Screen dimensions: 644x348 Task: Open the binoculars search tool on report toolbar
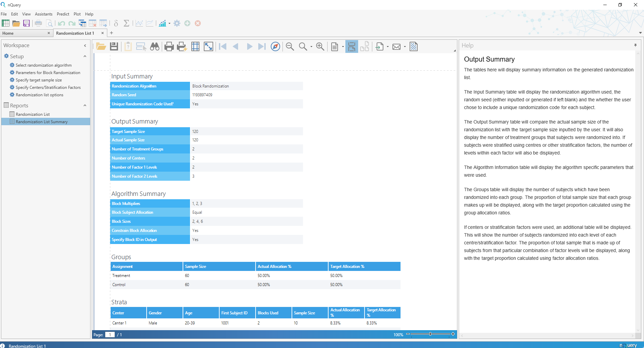click(154, 46)
